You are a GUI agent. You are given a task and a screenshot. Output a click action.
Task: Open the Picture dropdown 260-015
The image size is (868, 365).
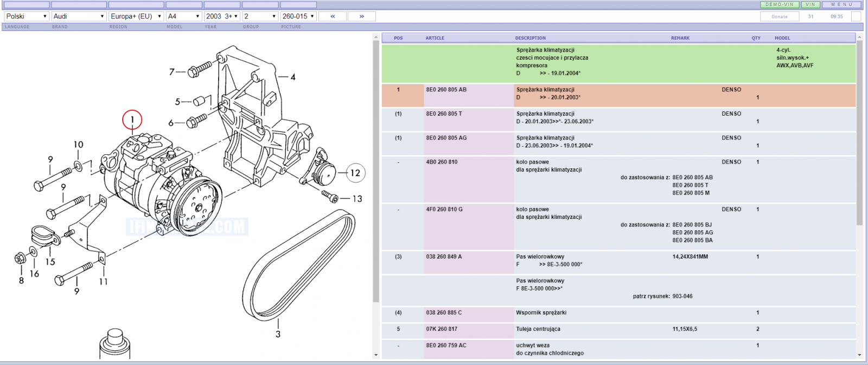tap(298, 16)
